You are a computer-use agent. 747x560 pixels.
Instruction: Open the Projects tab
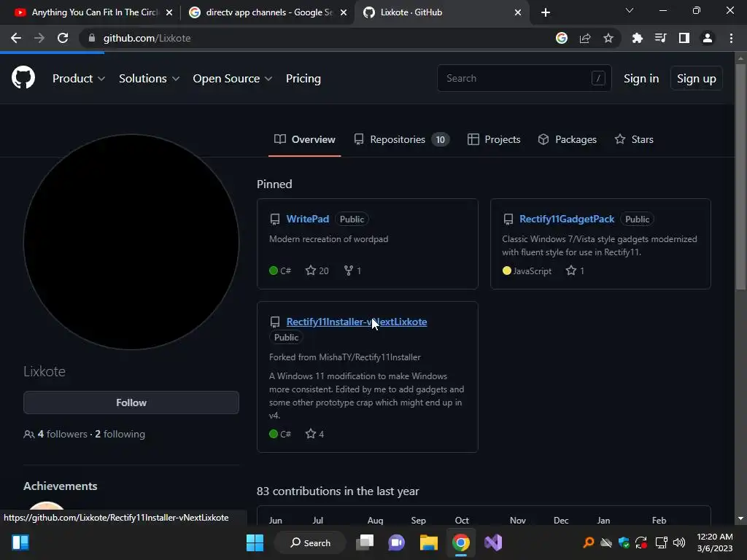[494, 139]
